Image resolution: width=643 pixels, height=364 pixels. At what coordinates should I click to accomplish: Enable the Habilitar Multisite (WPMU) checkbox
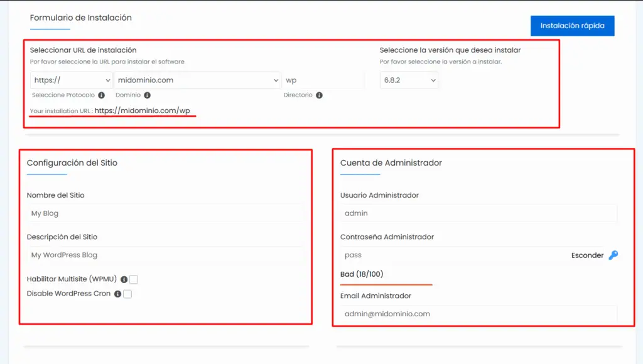(x=134, y=279)
